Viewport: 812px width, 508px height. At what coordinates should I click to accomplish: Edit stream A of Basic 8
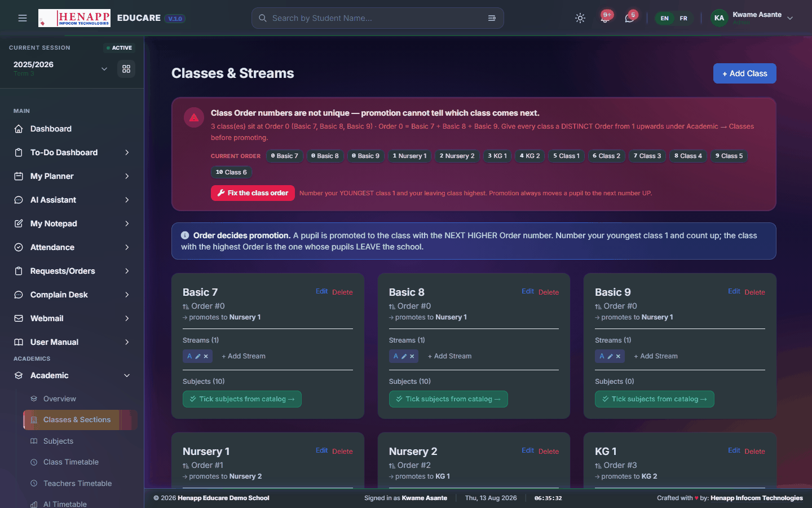[404, 356]
